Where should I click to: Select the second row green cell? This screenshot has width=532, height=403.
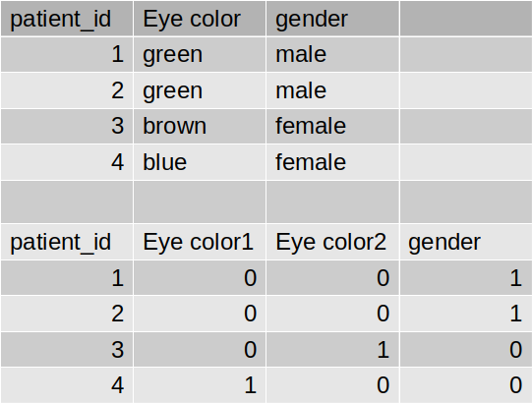(x=200, y=90)
